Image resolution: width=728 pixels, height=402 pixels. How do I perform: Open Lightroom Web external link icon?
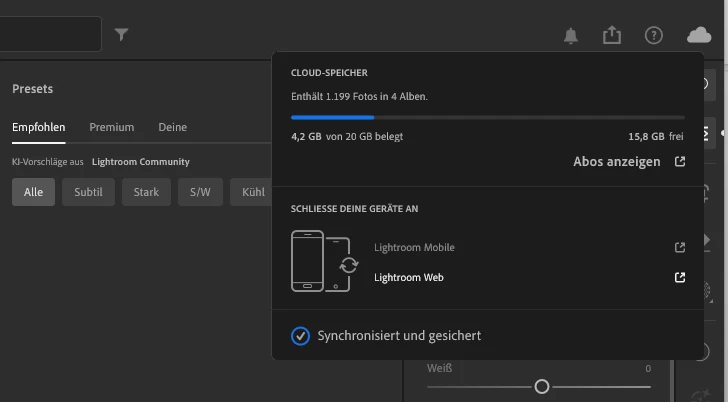click(x=680, y=278)
